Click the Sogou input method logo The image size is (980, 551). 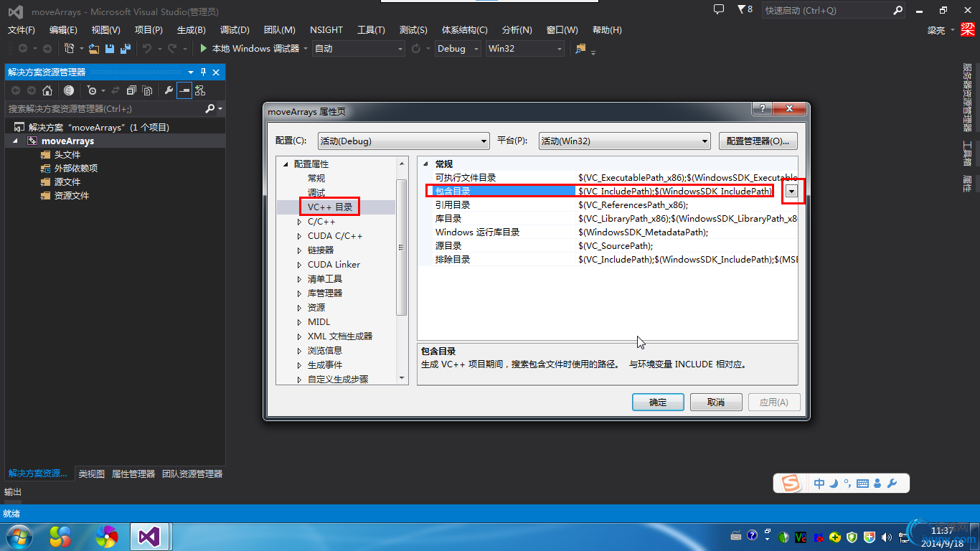(791, 484)
